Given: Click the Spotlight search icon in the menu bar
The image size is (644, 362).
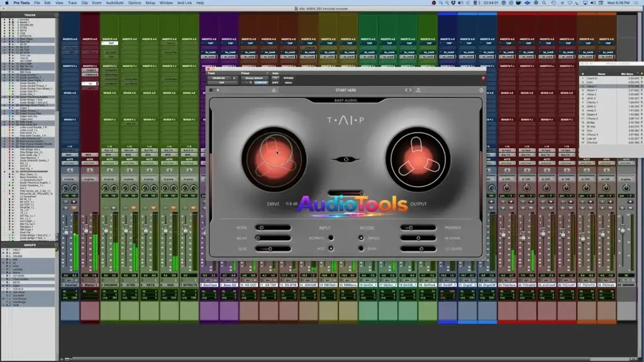Looking at the screenshot, I should (543, 3).
